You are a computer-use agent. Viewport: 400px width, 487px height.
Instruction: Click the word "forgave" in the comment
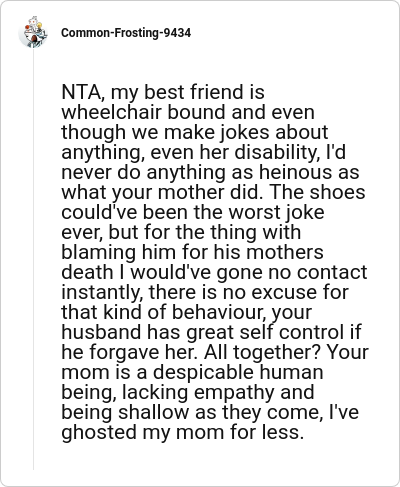(x=124, y=353)
